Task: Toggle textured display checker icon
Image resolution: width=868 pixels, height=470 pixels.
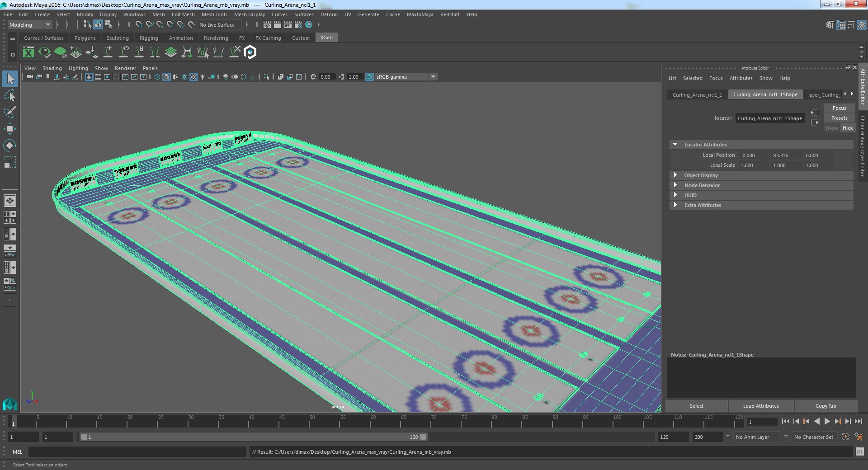Action: 193,77
